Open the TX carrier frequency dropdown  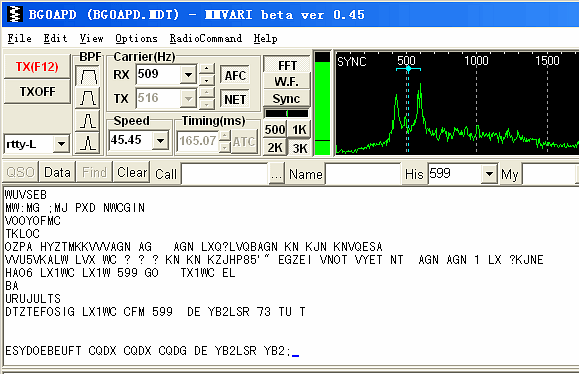(x=188, y=99)
